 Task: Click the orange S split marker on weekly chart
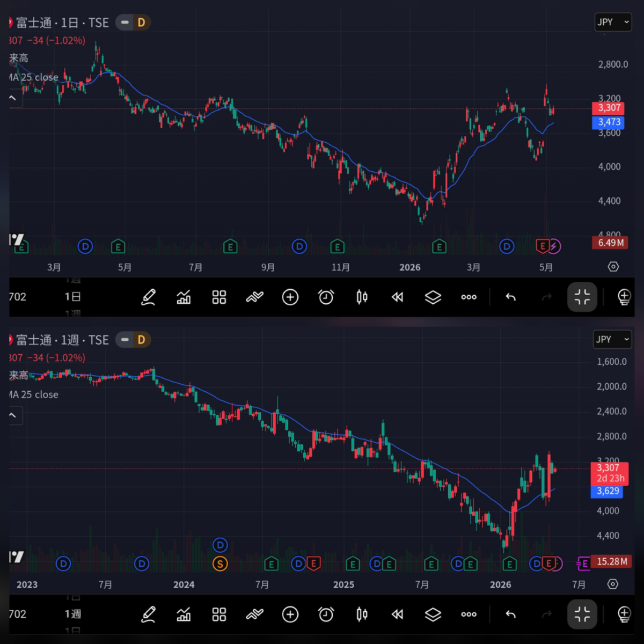pos(220,563)
